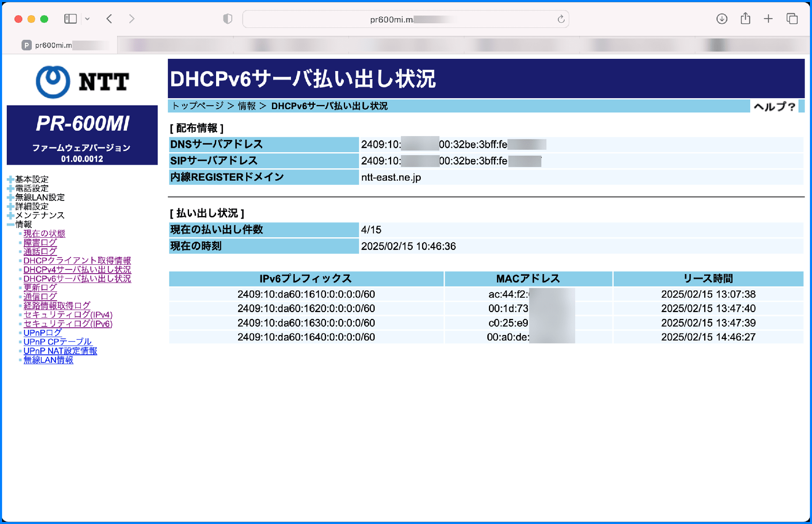The height and width of the screenshot is (524, 812).
Task: Click 情報 in the breadcrumb
Action: coord(247,106)
